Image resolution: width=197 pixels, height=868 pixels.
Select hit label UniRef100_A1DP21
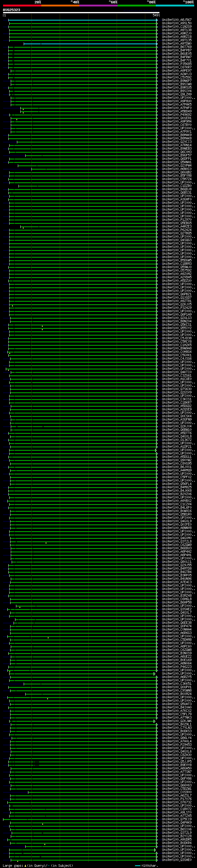(x=177, y=447)
